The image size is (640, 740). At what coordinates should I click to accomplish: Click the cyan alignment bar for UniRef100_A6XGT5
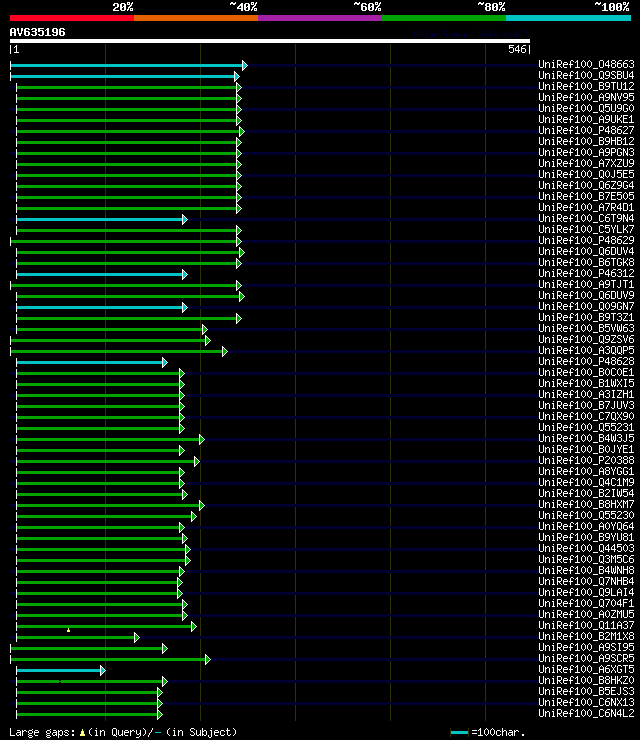click(x=59, y=671)
